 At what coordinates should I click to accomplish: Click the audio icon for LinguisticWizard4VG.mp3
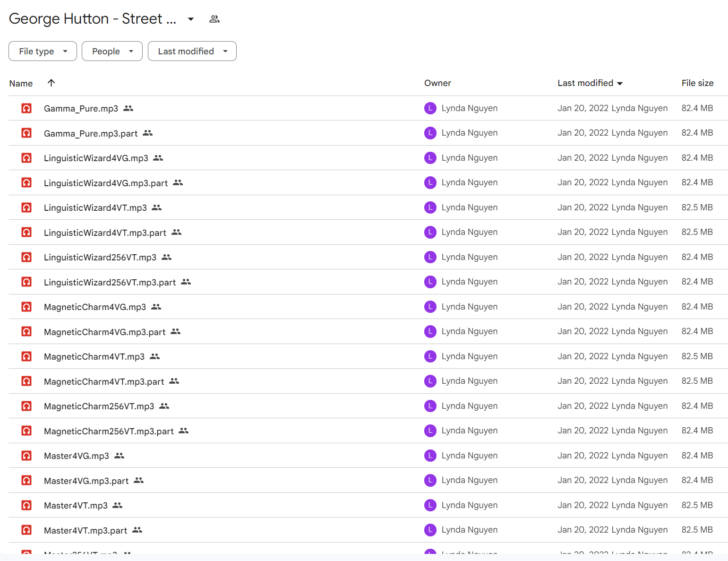pos(26,158)
